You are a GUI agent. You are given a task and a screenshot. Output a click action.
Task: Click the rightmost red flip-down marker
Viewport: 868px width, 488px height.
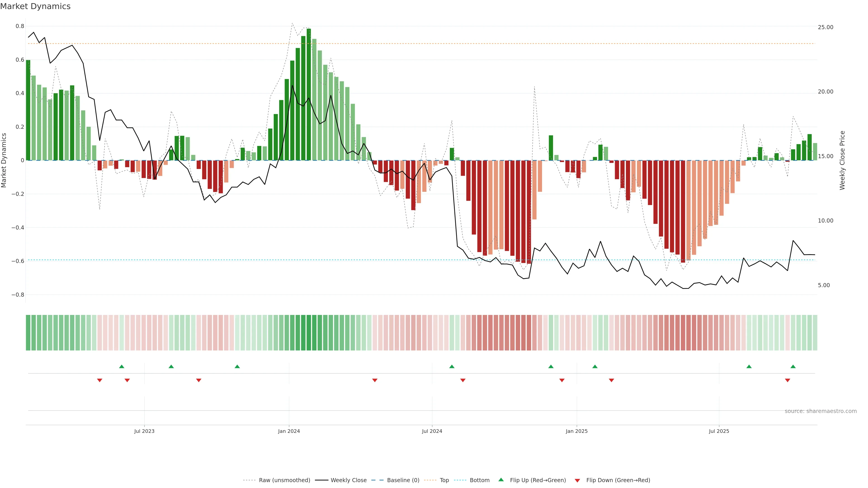[x=788, y=380]
